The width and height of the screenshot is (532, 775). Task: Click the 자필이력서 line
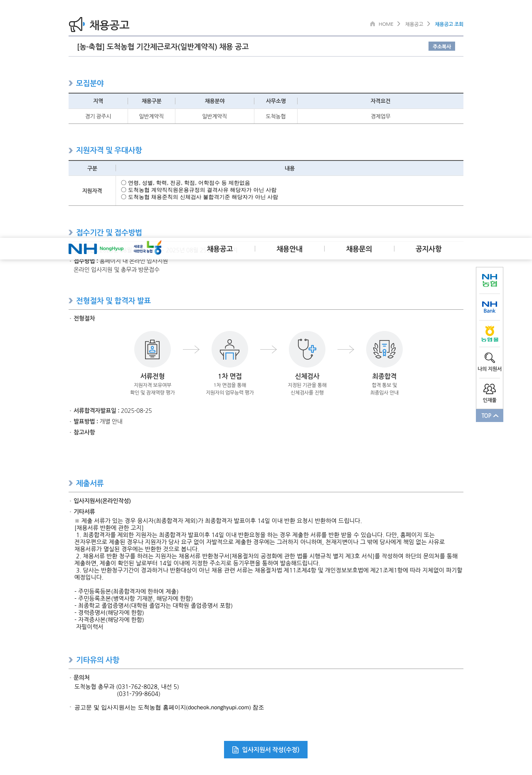click(x=89, y=627)
